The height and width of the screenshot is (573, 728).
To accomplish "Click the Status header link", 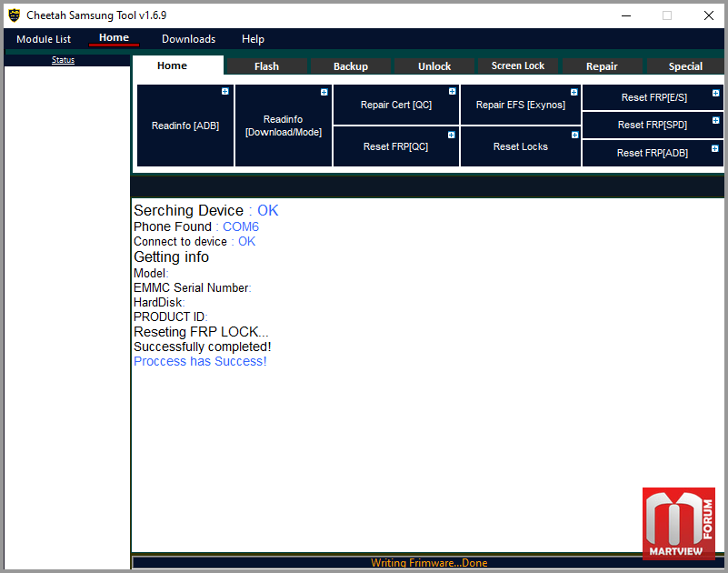I will (x=63, y=60).
